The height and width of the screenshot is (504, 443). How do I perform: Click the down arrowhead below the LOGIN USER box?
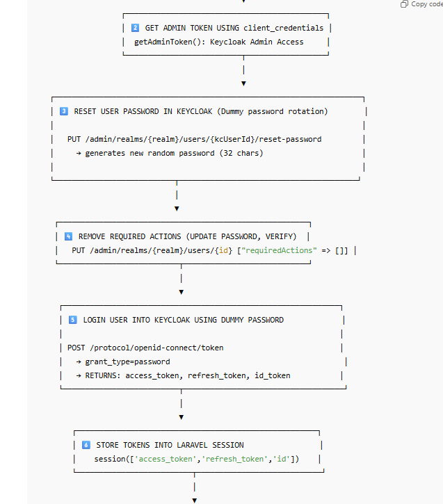pyautogui.click(x=182, y=417)
